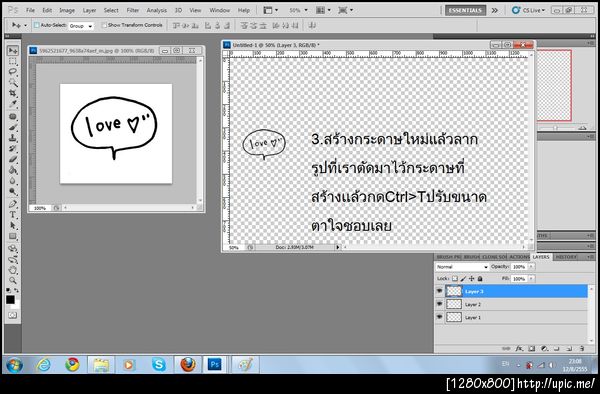Click the Essentials workspace button
The image size is (600, 394).
coord(465,10)
